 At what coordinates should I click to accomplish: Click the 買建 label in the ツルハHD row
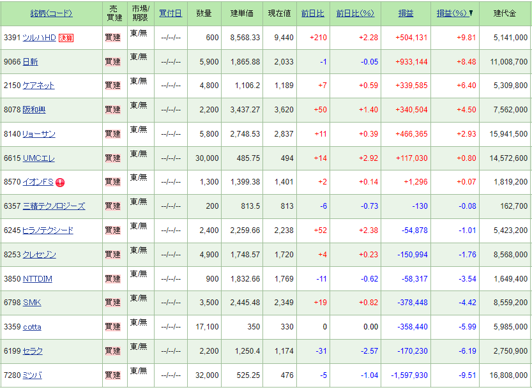pyautogui.click(x=112, y=38)
